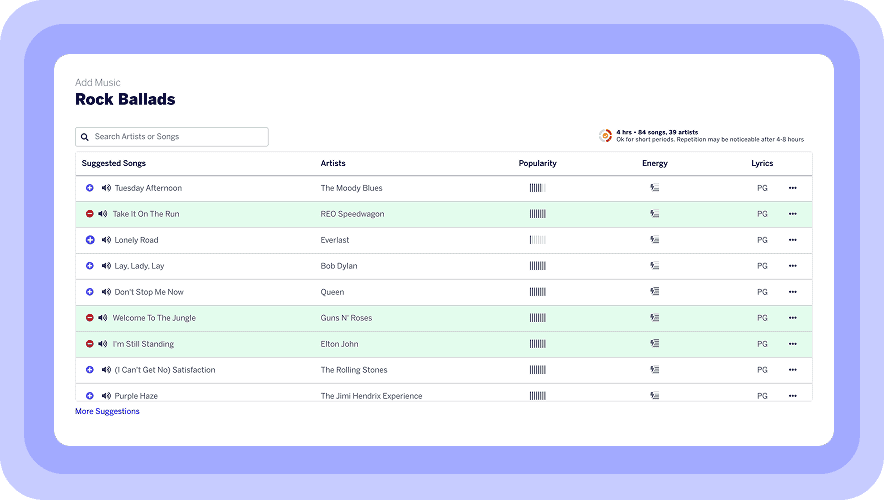
Task: Click the I'm Still Standing energy icon
Action: [x=655, y=343]
